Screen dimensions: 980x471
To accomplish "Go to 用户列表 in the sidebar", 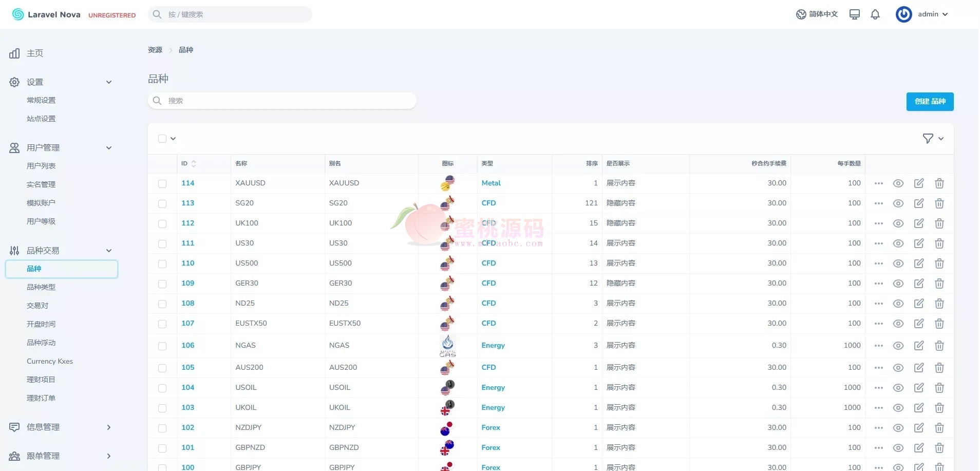I will [41, 166].
